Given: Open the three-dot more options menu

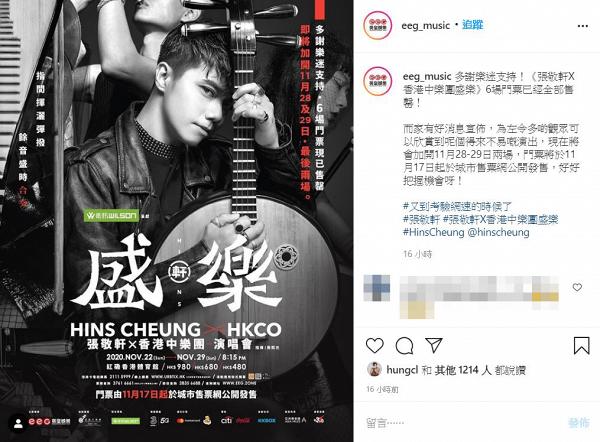Looking at the screenshot, I should pos(582,26).
